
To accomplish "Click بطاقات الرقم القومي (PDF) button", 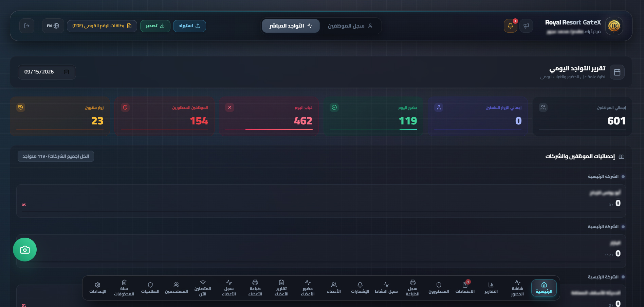I will (102, 26).
